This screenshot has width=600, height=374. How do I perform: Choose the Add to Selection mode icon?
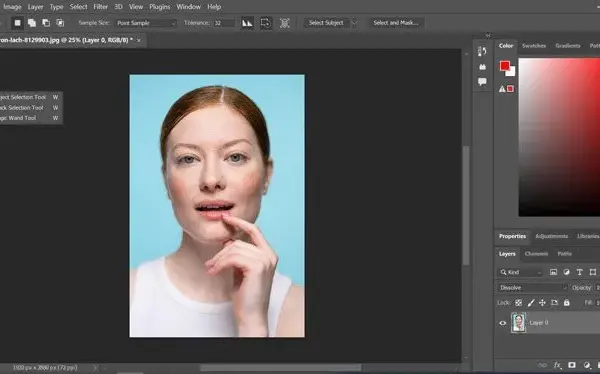(32, 23)
